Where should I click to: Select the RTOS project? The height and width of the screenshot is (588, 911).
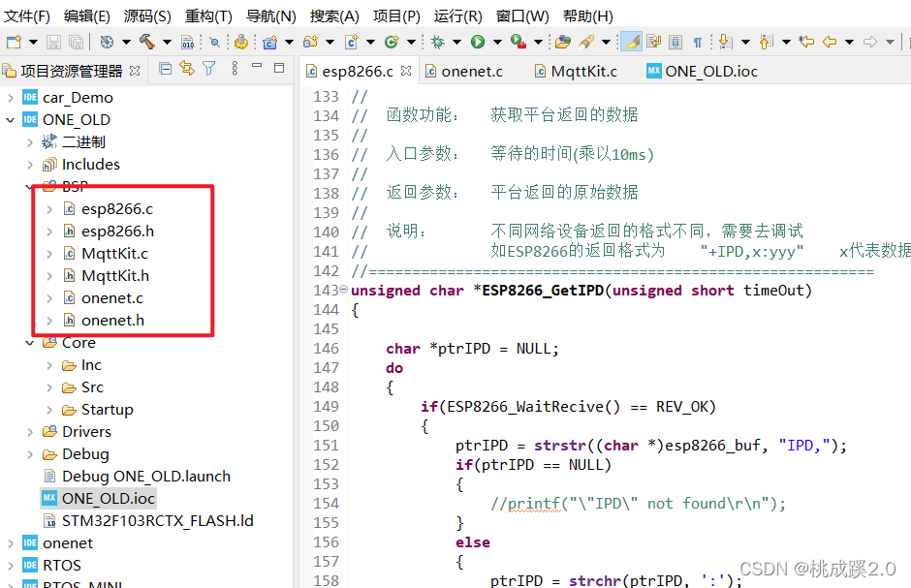(x=62, y=566)
